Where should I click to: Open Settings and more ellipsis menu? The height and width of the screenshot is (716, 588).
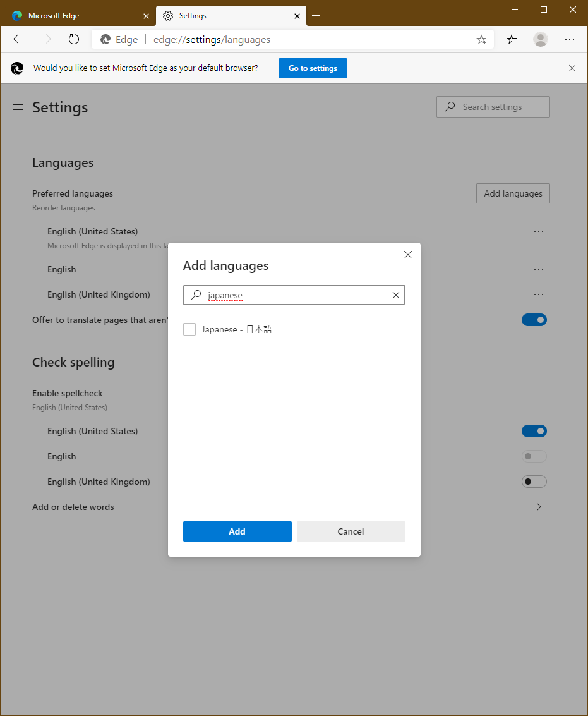[x=569, y=39]
